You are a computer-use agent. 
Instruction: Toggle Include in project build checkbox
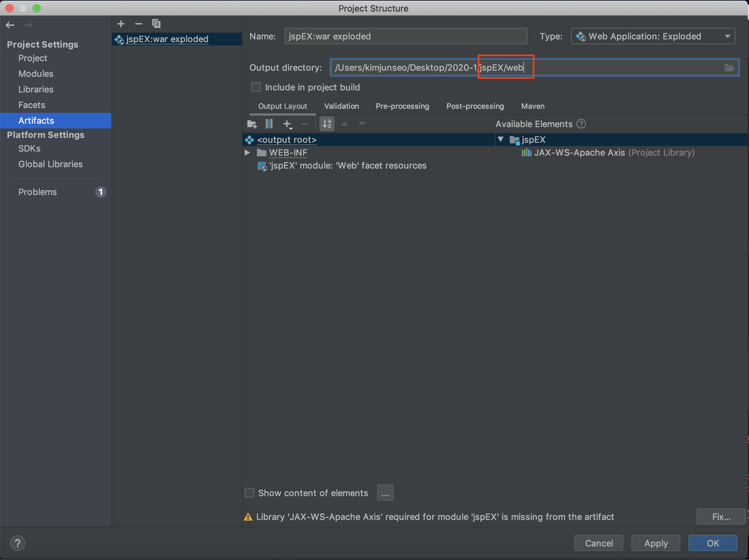coord(256,87)
